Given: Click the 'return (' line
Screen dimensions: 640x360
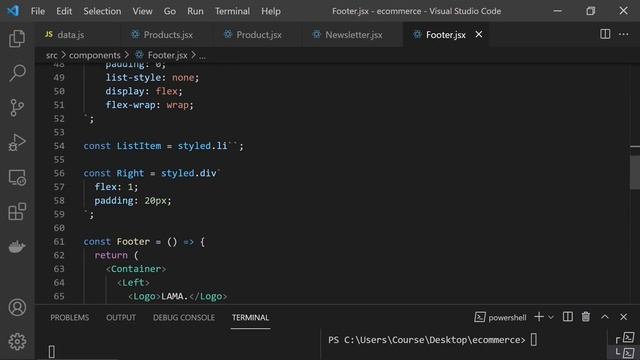Looking at the screenshot, I should [116, 256].
